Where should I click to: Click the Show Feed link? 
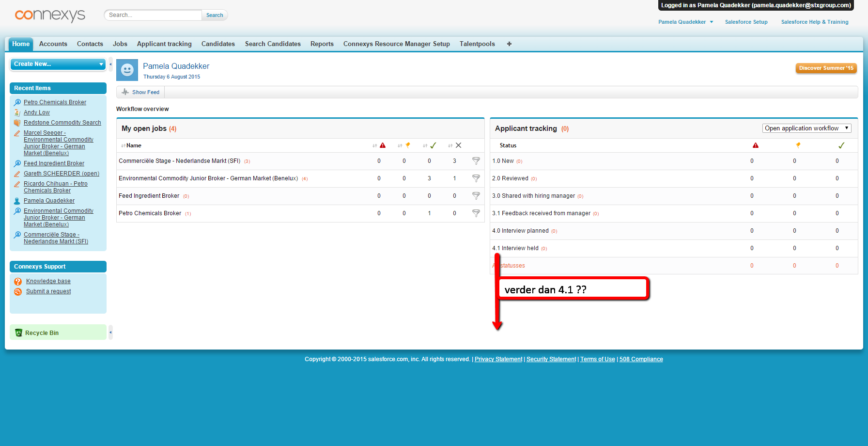pyautogui.click(x=146, y=92)
